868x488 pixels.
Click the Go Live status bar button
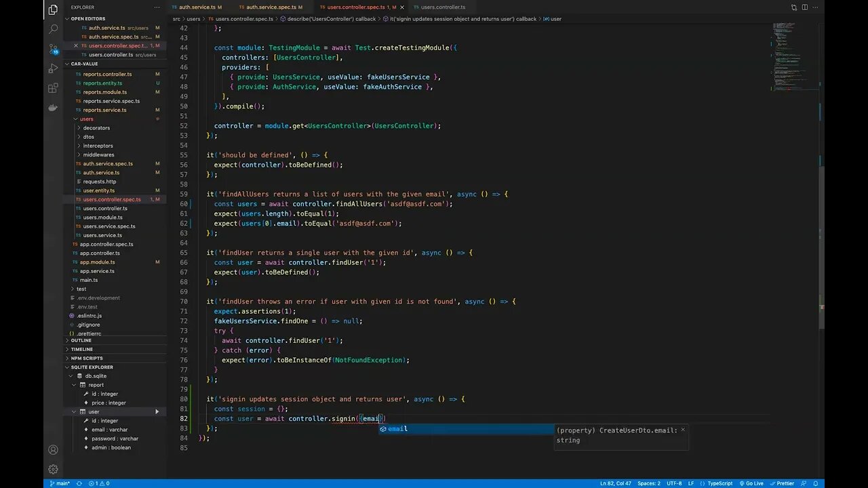click(751, 483)
